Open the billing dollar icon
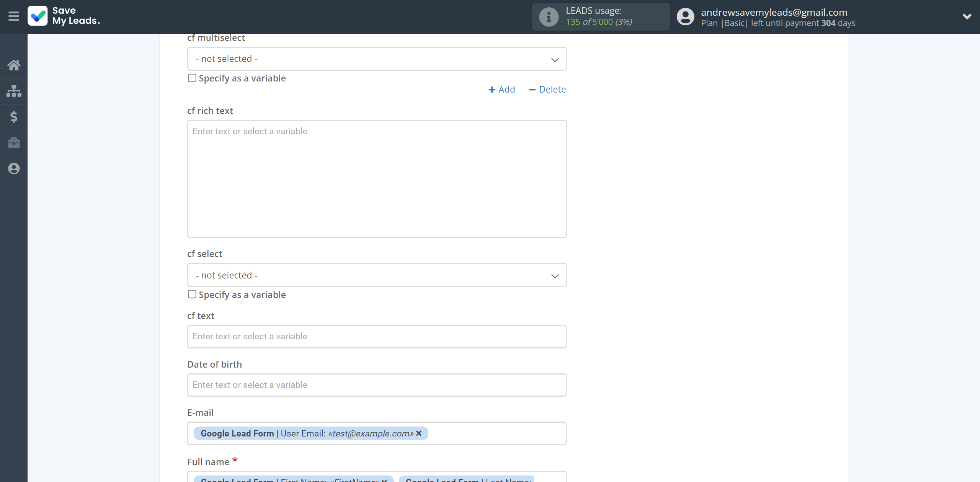Screen dimensions: 980x482 pyautogui.click(x=14, y=117)
